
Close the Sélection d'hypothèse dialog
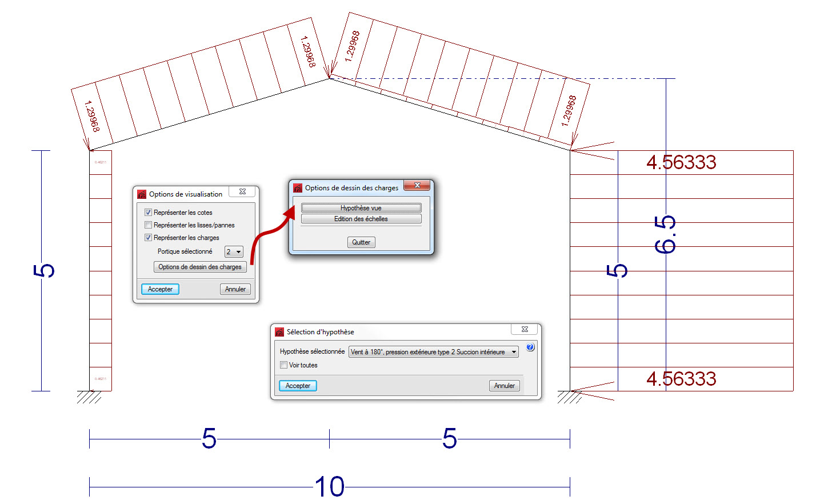[525, 329]
